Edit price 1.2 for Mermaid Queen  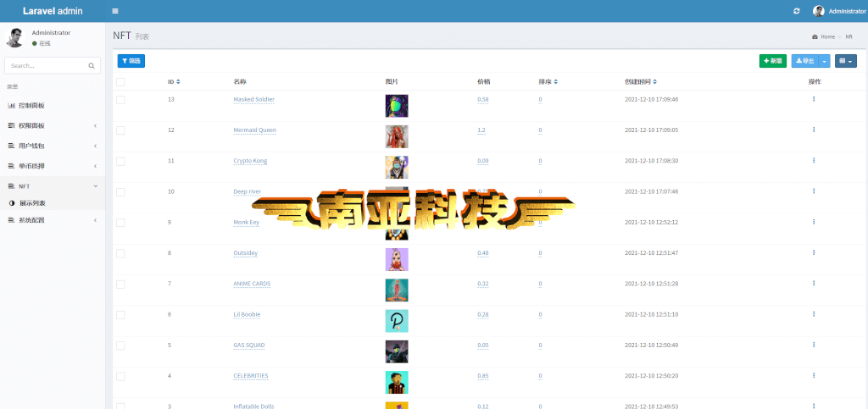(x=481, y=130)
